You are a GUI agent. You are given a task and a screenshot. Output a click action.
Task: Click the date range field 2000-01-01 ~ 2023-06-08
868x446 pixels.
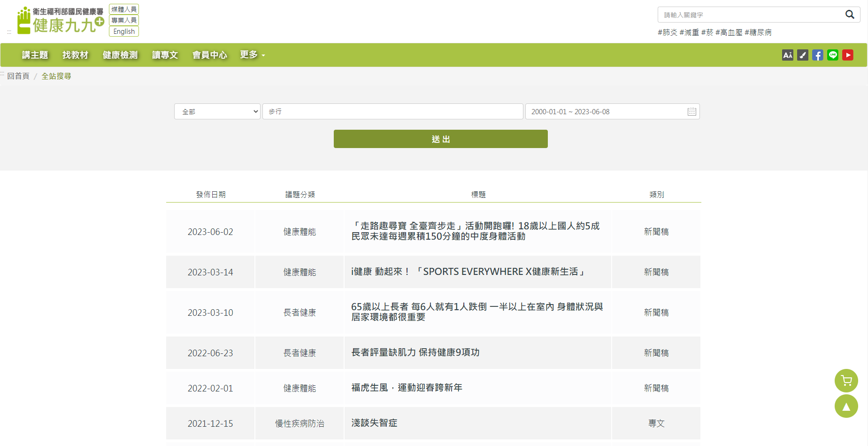(x=613, y=111)
